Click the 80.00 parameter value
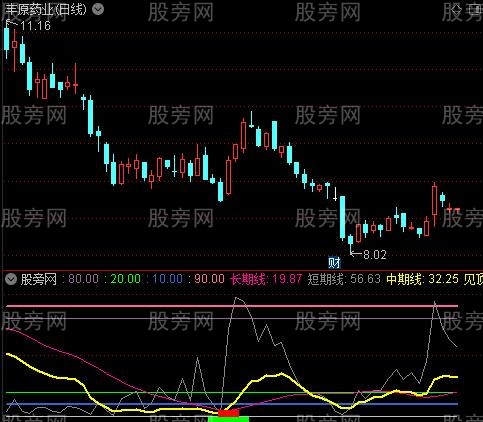The image size is (483, 422). (83, 279)
